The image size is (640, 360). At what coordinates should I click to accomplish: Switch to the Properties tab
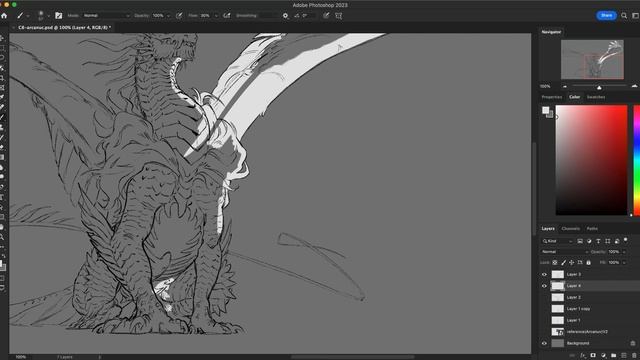coord(552,97)
